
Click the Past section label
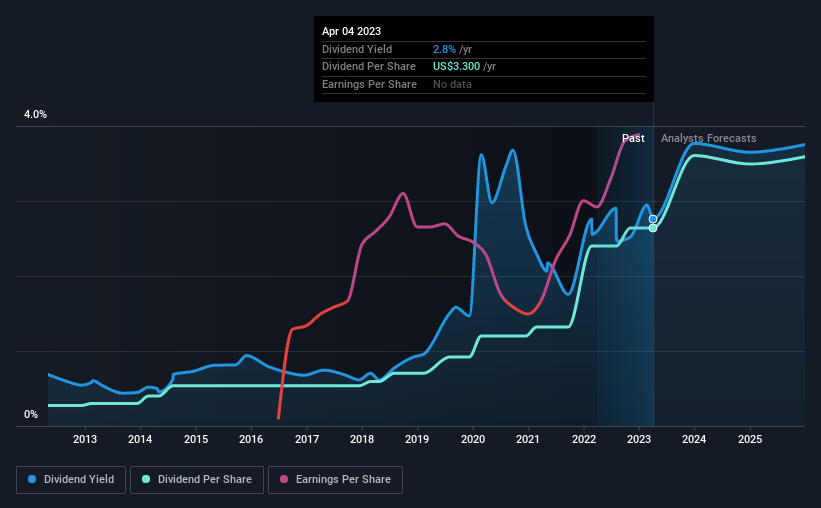click(x=633, y=138)
